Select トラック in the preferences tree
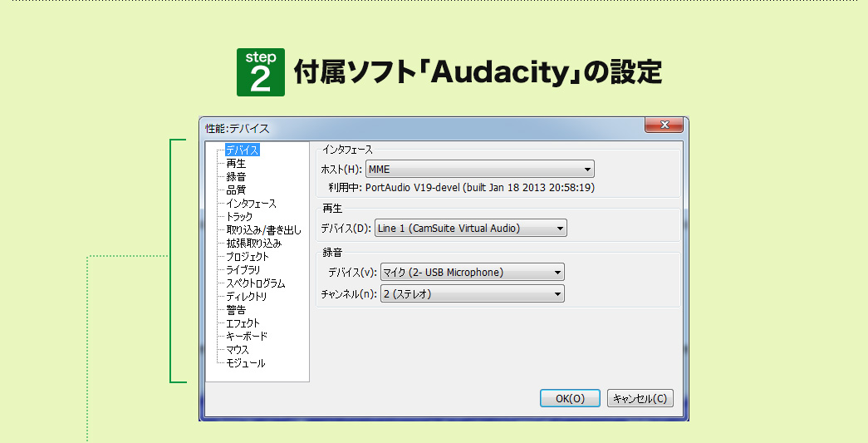The height and width of the screenshot is (443, 868). [239, 217]
